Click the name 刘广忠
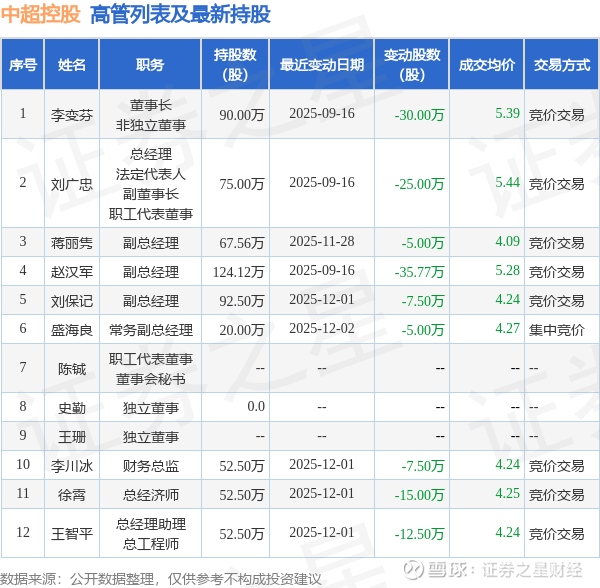 [72, 184]
